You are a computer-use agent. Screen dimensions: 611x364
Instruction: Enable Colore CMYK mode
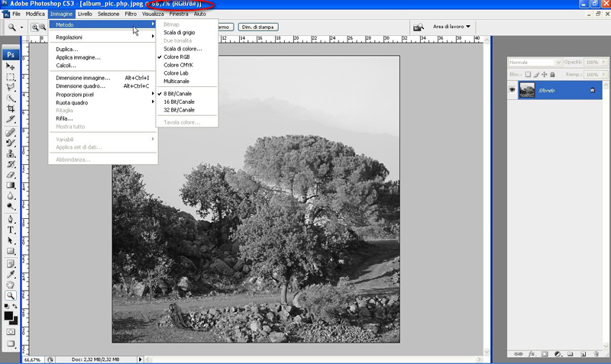pyautogui.click(x=178, y=65)
